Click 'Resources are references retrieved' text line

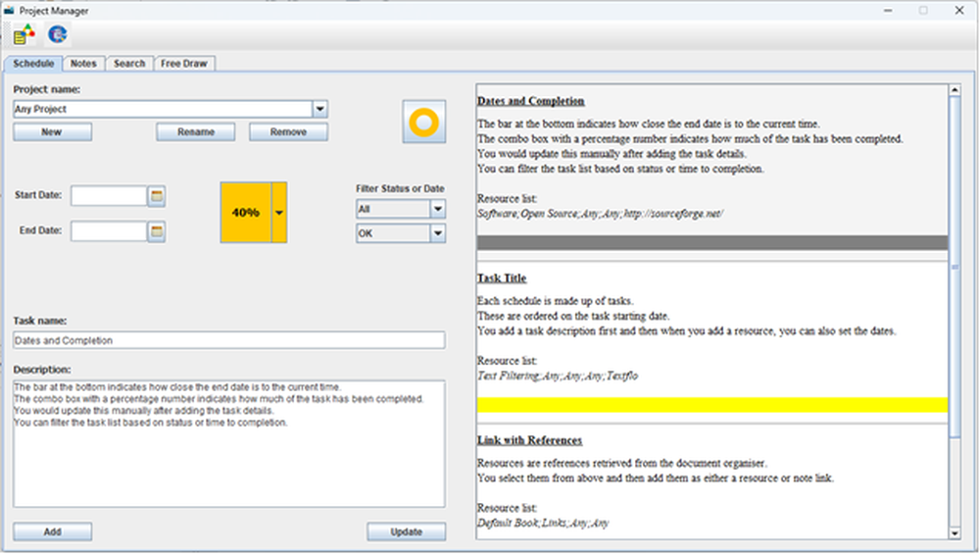click(622, 464)
